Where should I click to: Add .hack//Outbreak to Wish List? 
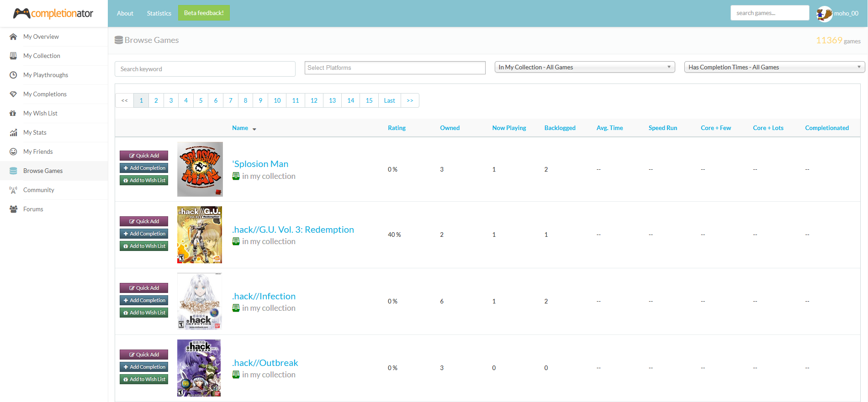144,379
